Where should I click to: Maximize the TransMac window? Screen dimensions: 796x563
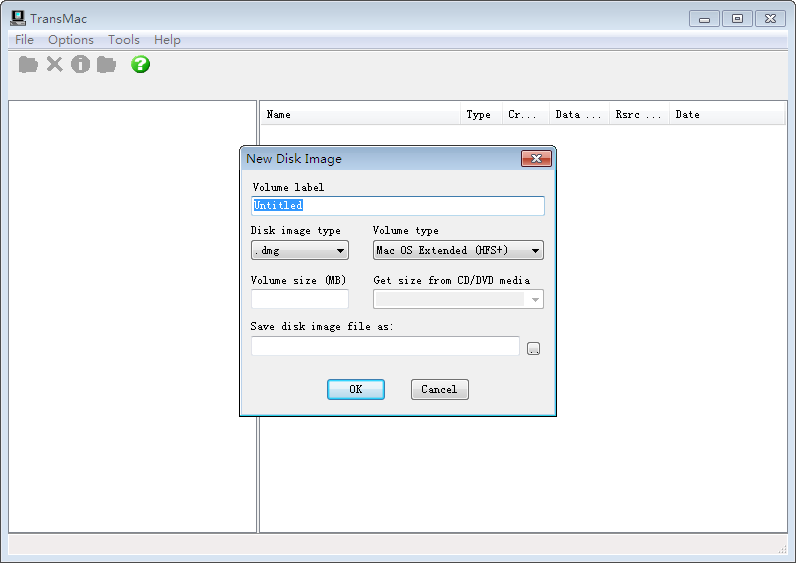coord(738,19)
